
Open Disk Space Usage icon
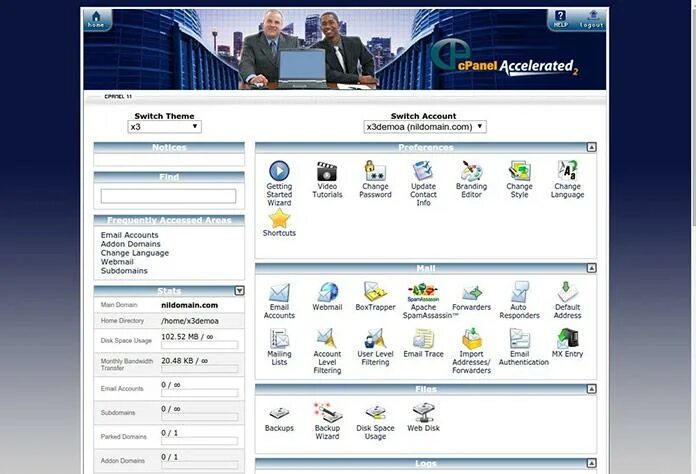pos(375,422)
